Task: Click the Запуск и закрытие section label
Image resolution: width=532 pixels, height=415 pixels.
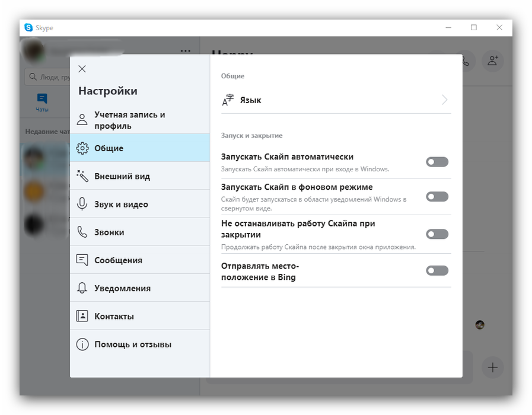Action: (251, 135)
